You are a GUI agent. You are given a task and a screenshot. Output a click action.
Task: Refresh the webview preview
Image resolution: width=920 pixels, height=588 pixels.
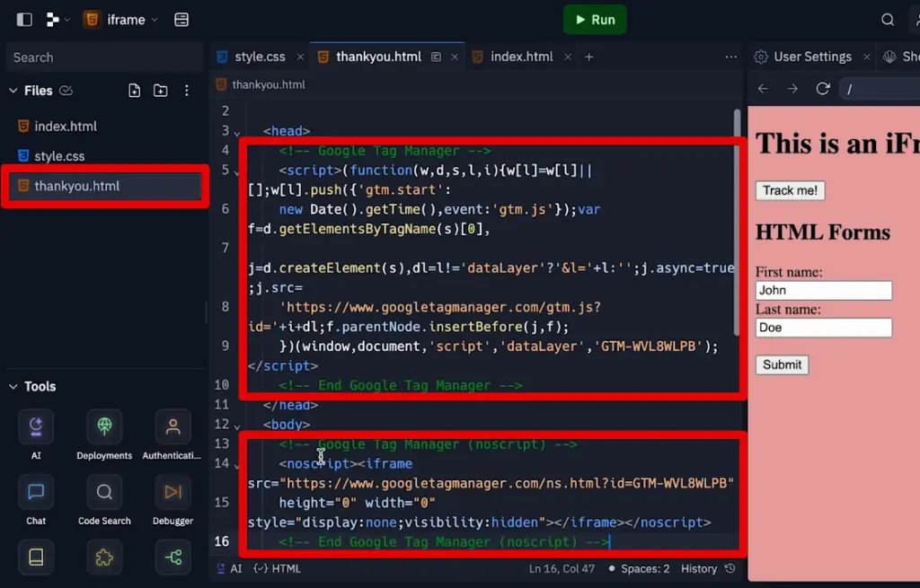point(822,88)
